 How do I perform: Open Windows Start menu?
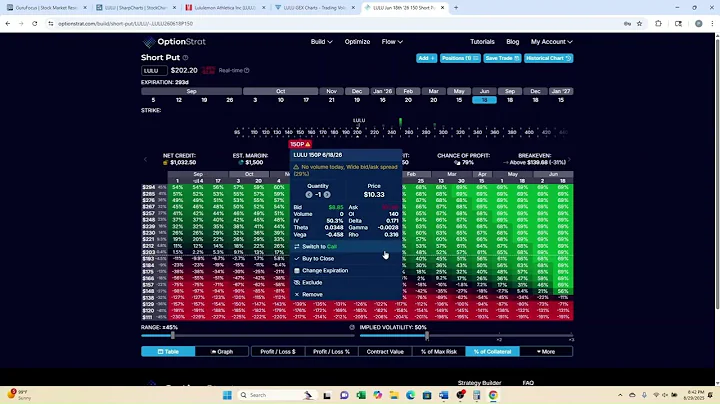[x=227, y=395]
